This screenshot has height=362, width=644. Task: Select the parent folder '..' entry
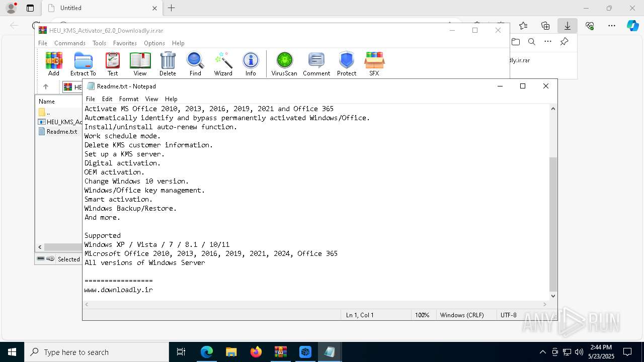tap(44, 112)
